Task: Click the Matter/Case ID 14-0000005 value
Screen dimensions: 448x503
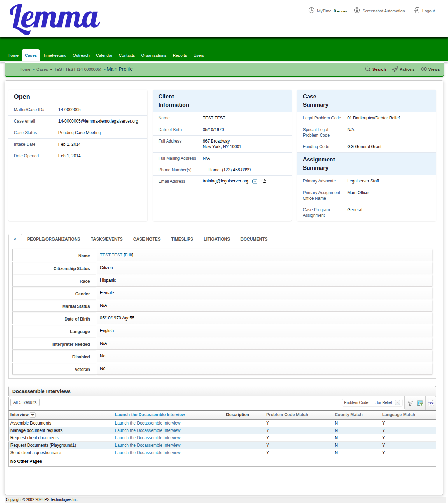Action: pyautogui.click(x=70, y=110)
